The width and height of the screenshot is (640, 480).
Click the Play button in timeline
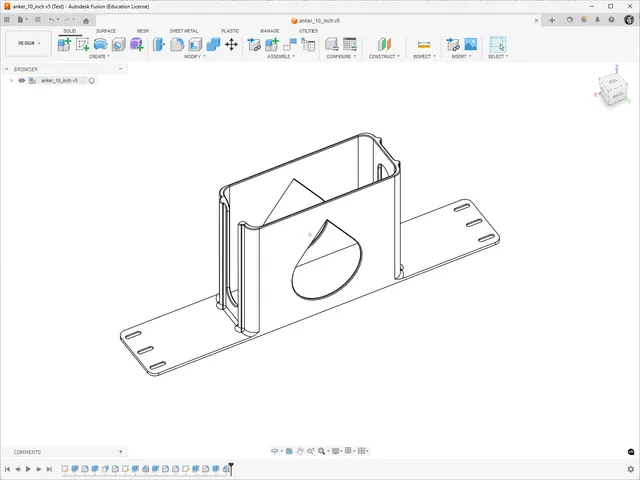[28, 469]
